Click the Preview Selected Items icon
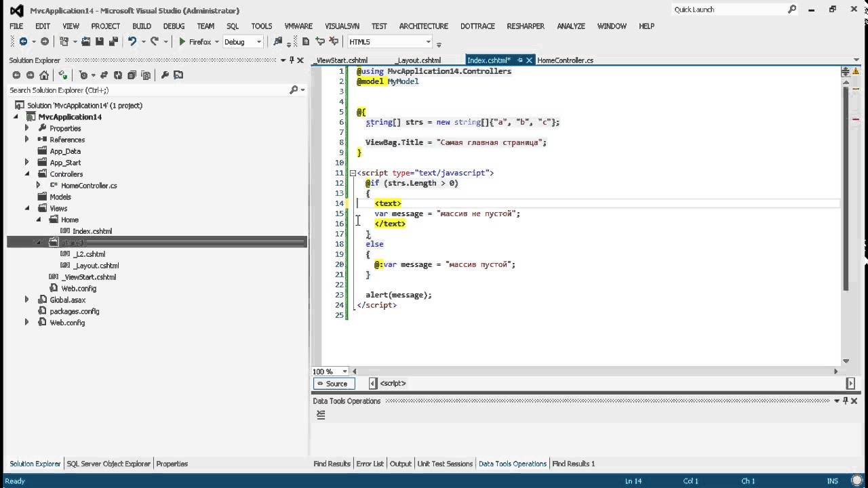The image size is (868, 488). pyautogui.click(x=178, y=75)
